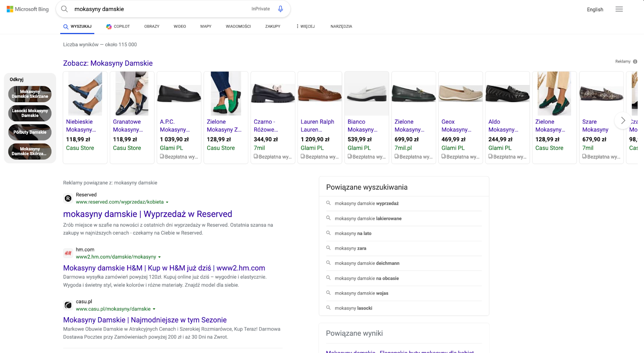644x353 pixels.
Task: Click the ads info icon next to Reklamy
Action: pos(635,62)
